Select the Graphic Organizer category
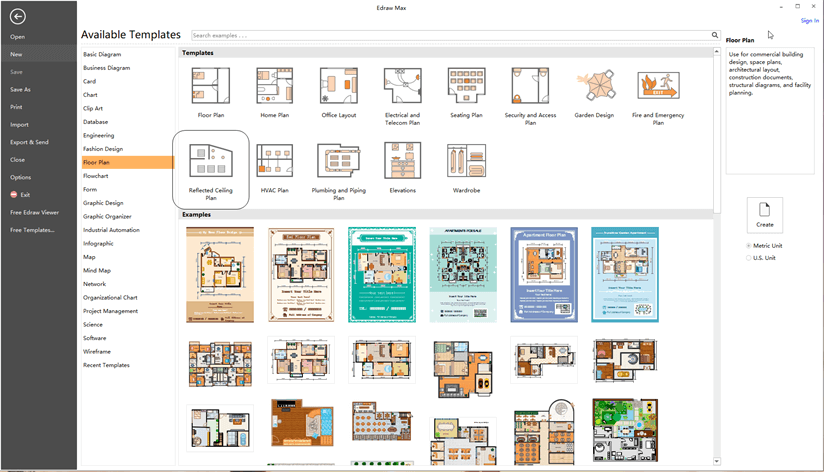The width and height of the screenshot is (824, 472). tap(107, 217)
